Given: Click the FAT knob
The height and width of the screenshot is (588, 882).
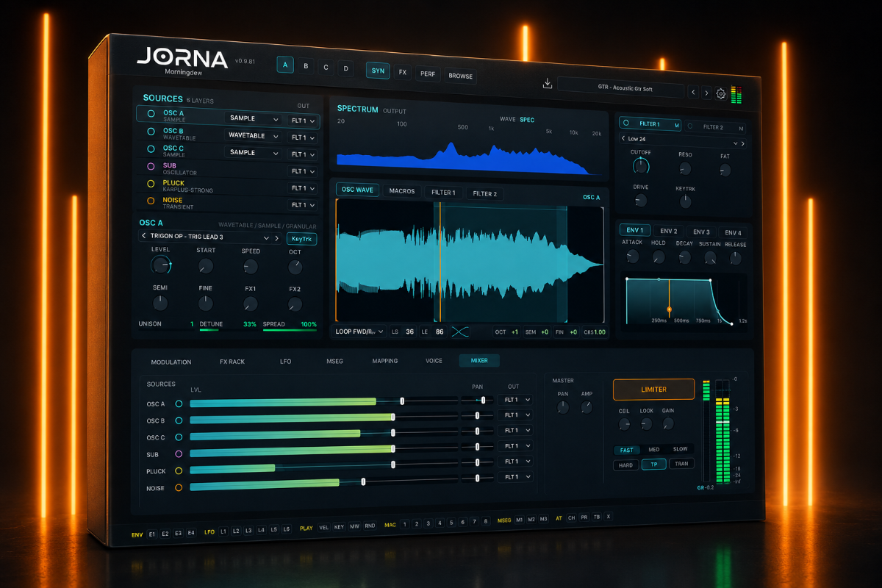Looking at the screenshot, I should pyautogui.click(x=725, y=171).
